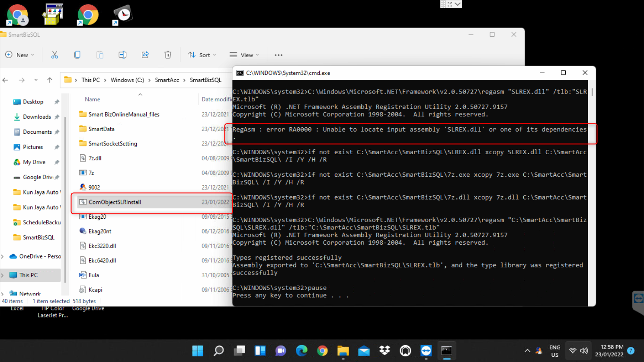Open the Windows Start button
This screenshot has height=362, width=644.
point(198,350)
